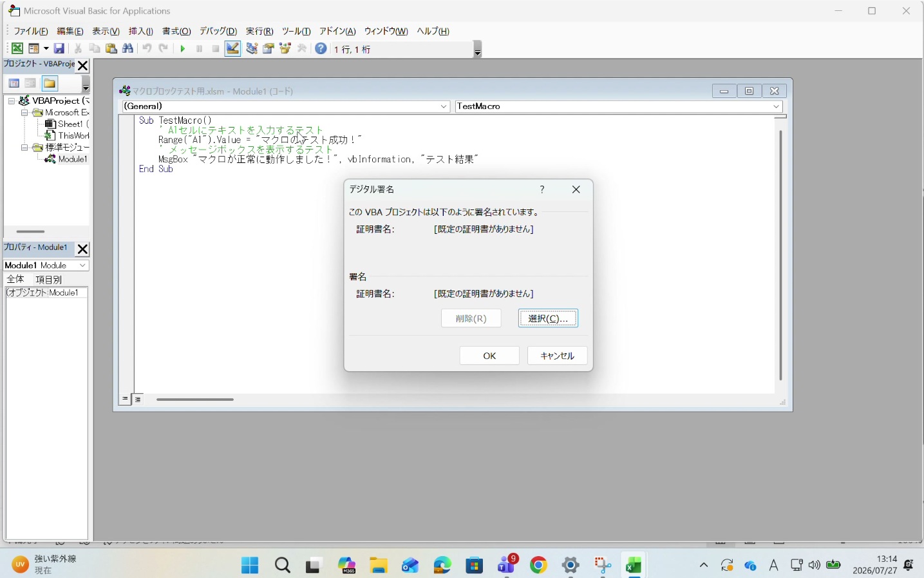Click the Break pause icon

coord(200,48)
